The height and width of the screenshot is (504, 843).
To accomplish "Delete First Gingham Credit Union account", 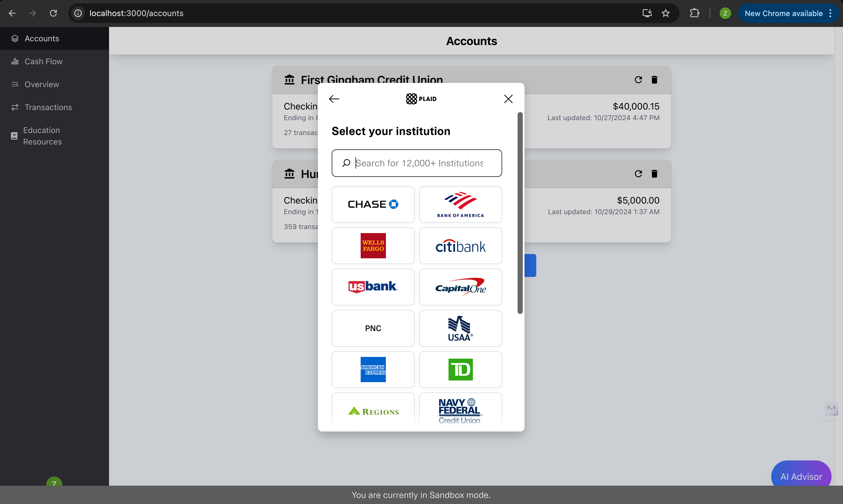I will click(x=654, y=79).
